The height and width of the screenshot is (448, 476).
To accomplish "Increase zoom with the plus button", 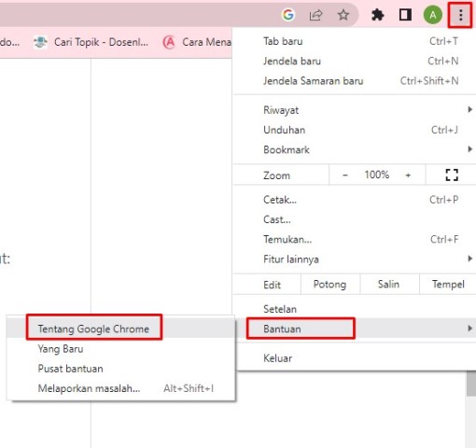I will click(x=408, y=175).
